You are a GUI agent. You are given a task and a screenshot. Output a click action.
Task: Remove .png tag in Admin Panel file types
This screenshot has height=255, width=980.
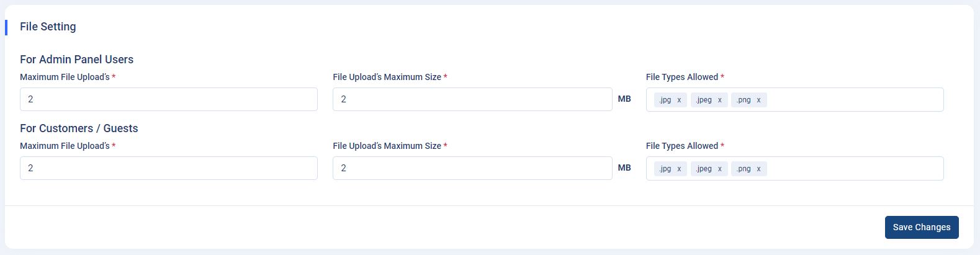(758, 100)
